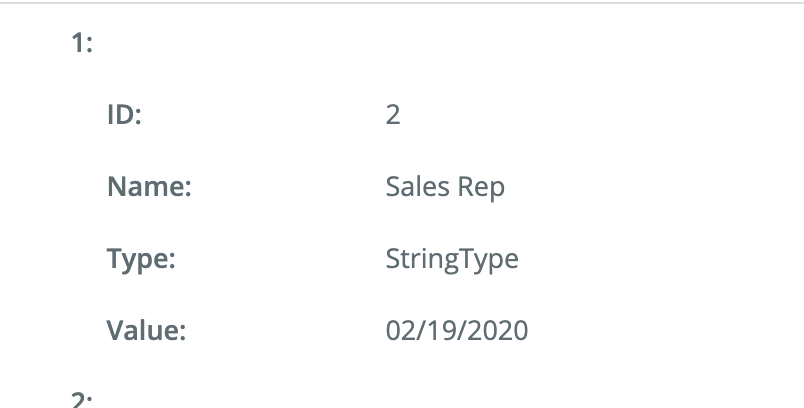This screenshot has width=804, height=408.
Task: Click the 'ID:' field label
Action: [124, 114]
